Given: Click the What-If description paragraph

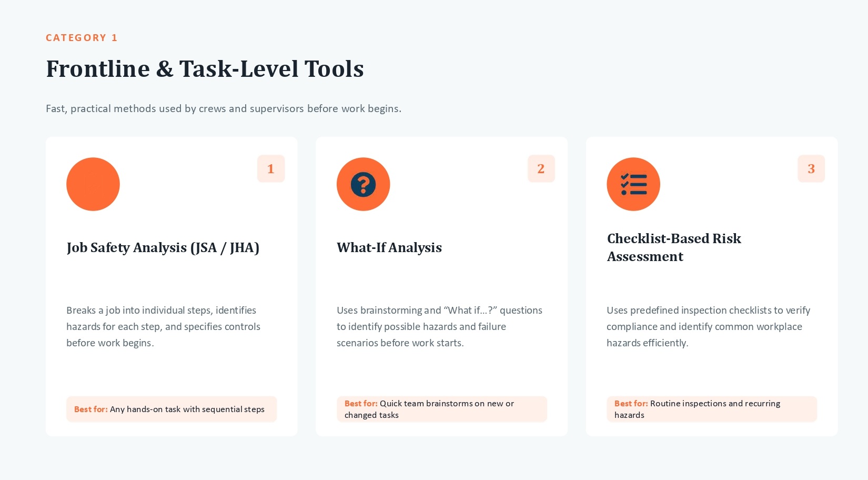Looking at the screenshot, I should point(440,326).
